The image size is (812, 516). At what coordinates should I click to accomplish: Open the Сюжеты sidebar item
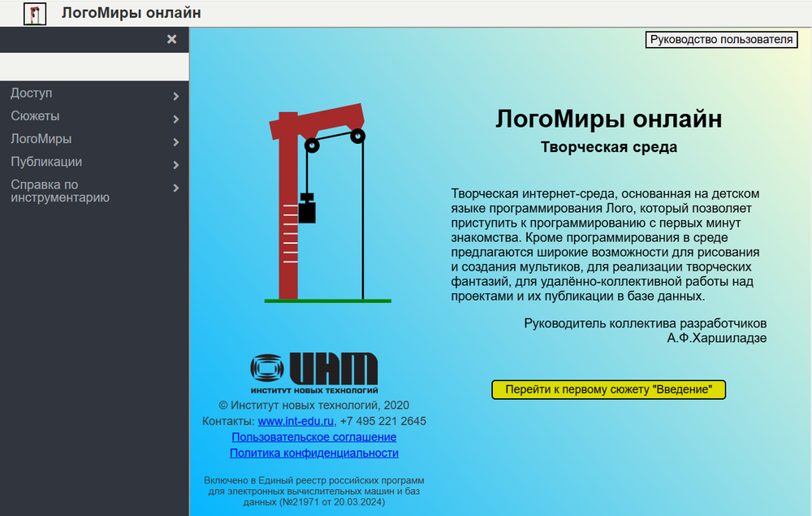coord(35,116)
